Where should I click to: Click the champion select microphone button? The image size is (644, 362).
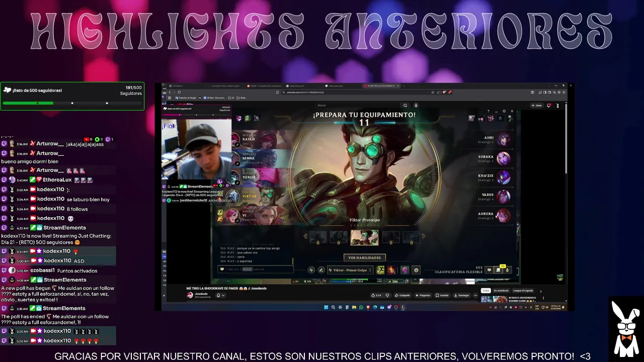(x=507, y=270)
